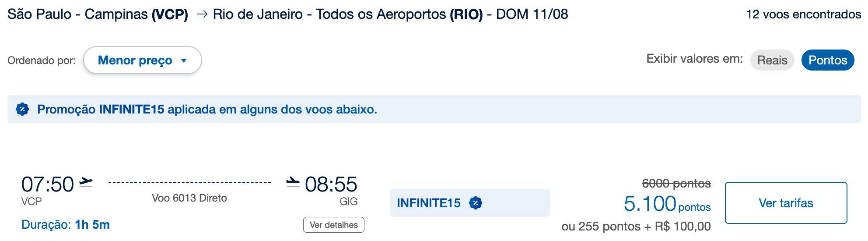
Task: Click the Voo 6013 Direto label
Action: coord(189,198)
